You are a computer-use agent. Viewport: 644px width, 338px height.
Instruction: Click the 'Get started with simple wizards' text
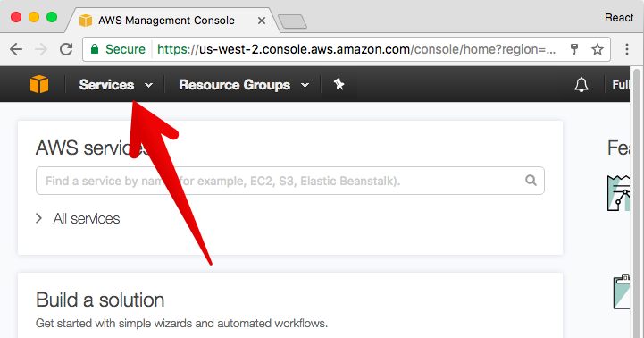pyautogui.click(x=181, y=323)
